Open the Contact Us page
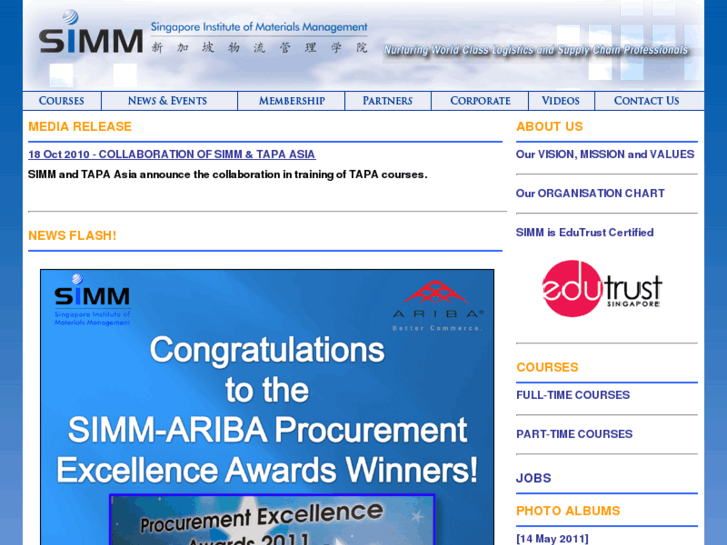727x545 pixels. click(649, 101)
